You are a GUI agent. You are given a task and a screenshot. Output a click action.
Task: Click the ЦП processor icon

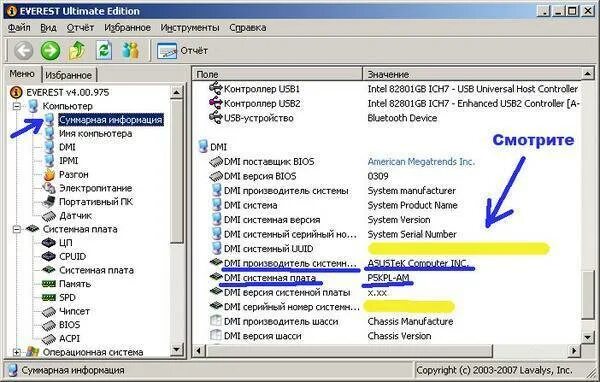coord(49,243)
